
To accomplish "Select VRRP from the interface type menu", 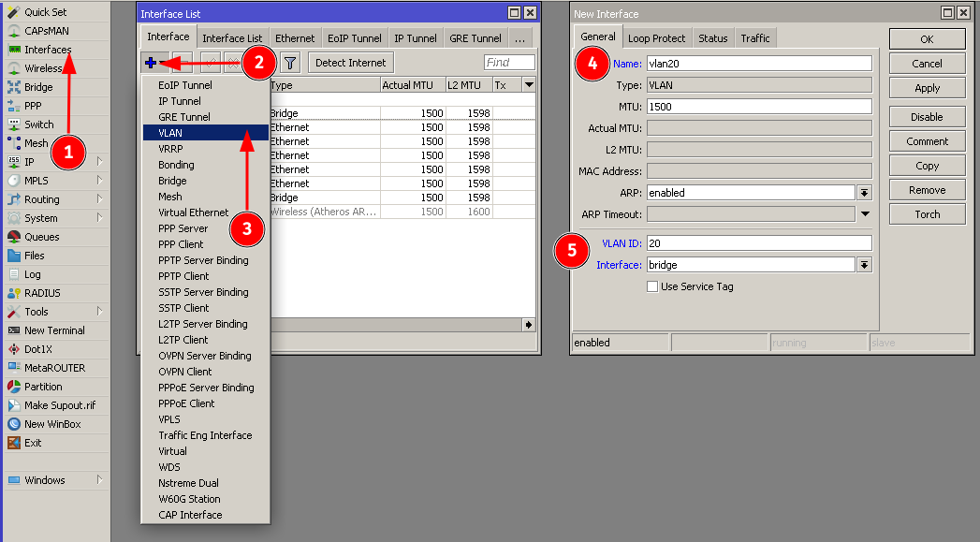I will [x=171, y=149].
